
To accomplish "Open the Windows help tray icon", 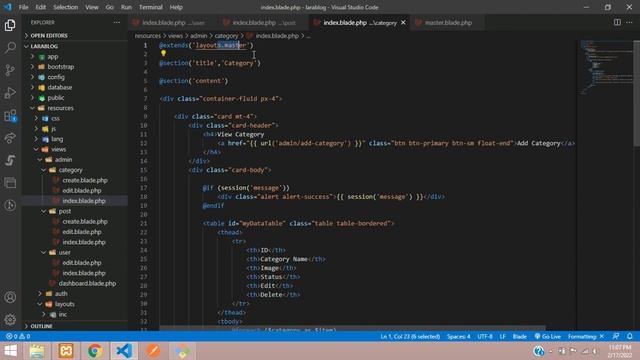I will click(x=538, y=351).
